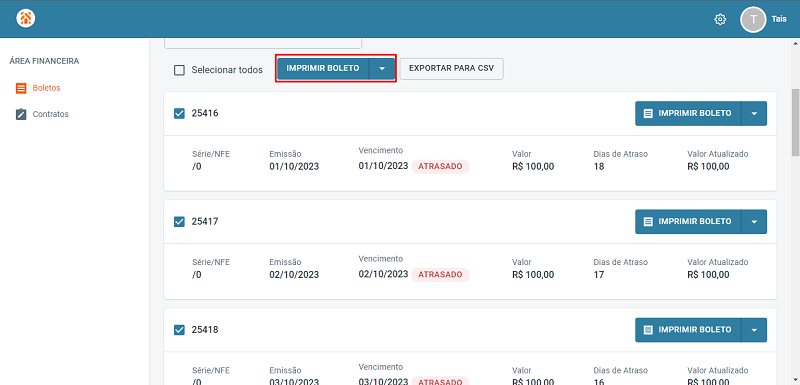Print boleto 25416 with its button
800x385 pixels.
[688, 113]
